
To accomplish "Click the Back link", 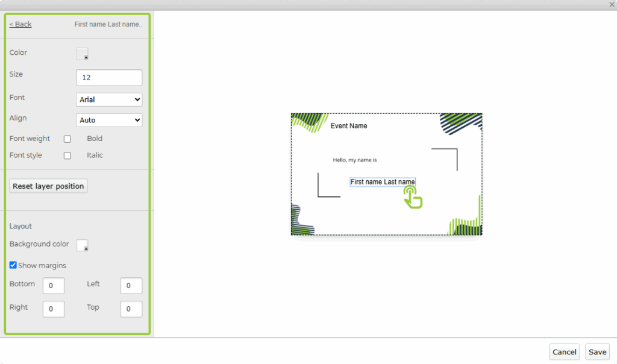I will pos(20,24).
